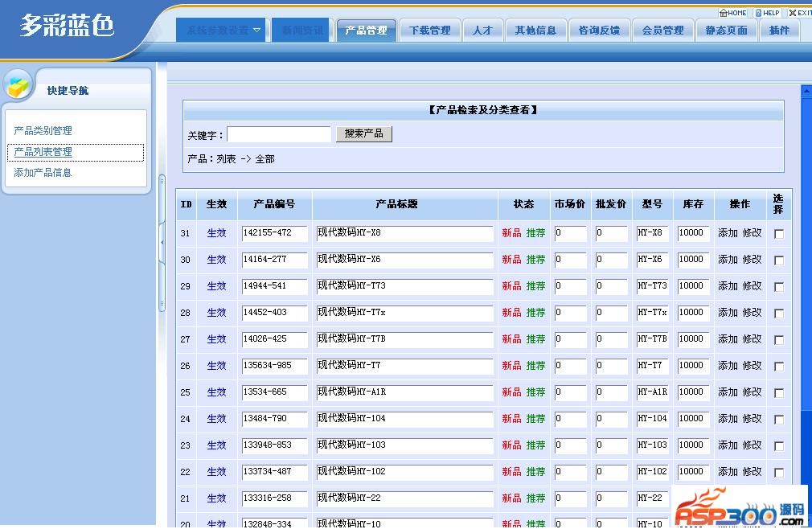Image resolution: width=812 pixels, height=529 pixels.
Task: Check the box for product ID 25
Action: coord(778,393)
